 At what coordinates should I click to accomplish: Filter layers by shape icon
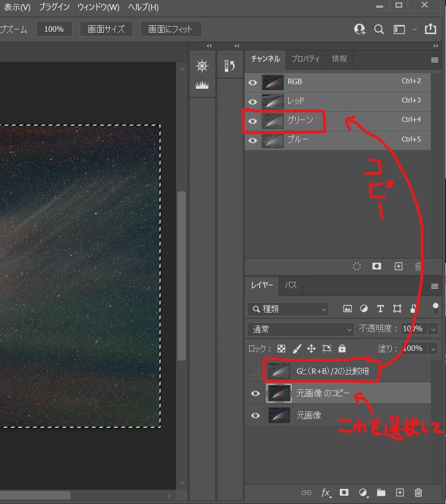pyautogui.click(x=397, y=309)
